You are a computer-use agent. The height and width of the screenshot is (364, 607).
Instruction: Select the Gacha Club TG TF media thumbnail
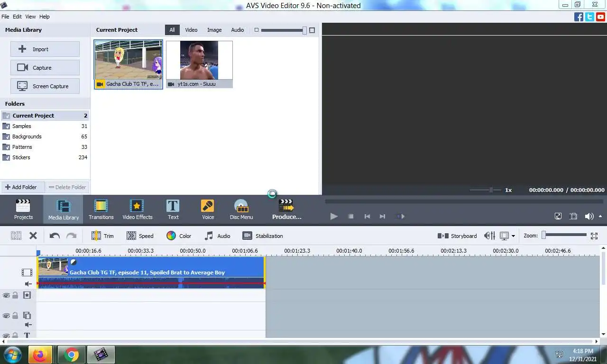129,64
